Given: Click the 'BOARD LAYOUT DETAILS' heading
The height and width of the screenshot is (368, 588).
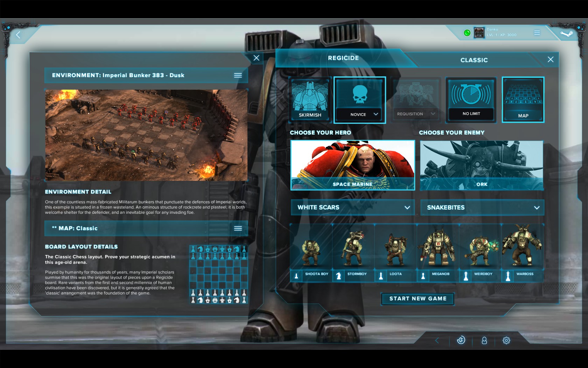Looking at the screenshot, I should point(81,247).
